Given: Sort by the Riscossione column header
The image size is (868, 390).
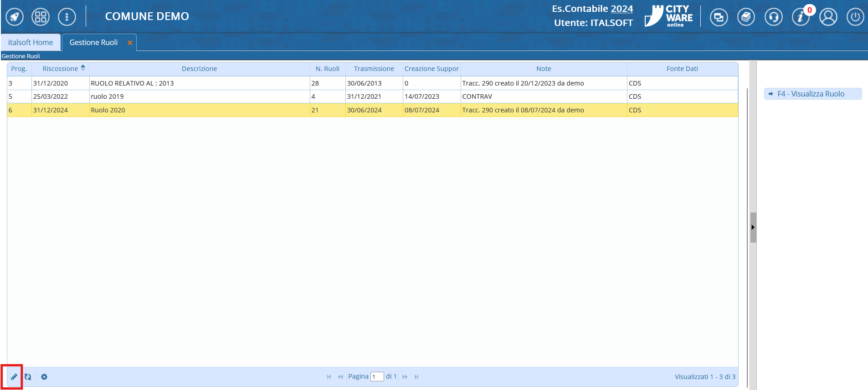Looking at the screenshot, I should pos(60,69).
